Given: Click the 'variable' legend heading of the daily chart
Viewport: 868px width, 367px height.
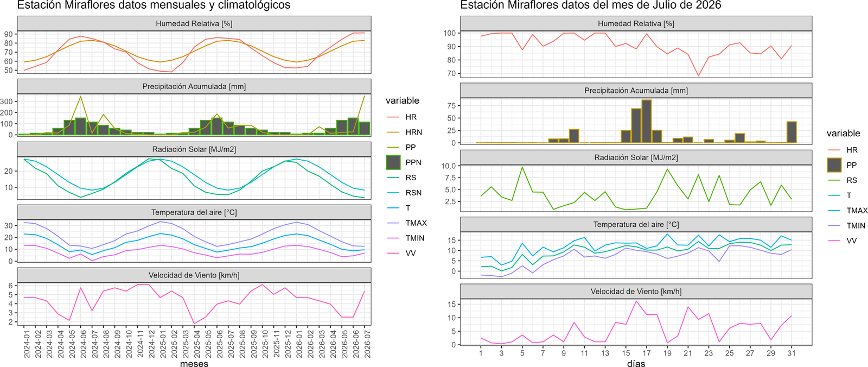Looking at the screenshot, I should 844,134.
